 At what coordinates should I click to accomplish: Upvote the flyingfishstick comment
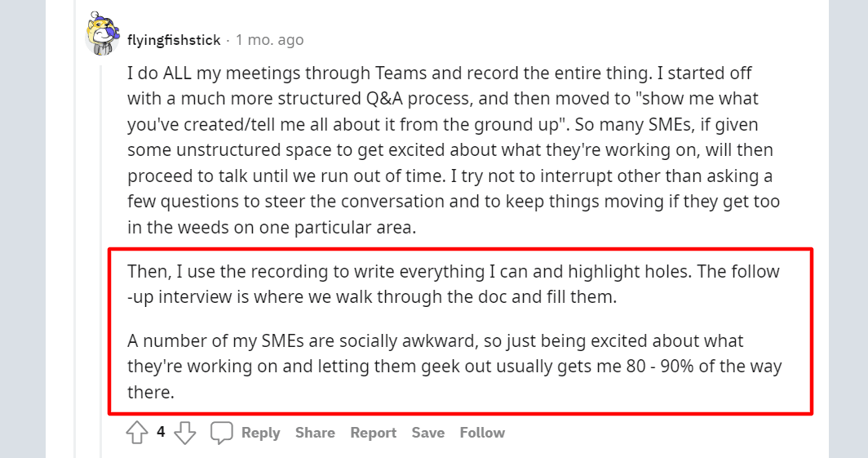click(x=137, y=433)
